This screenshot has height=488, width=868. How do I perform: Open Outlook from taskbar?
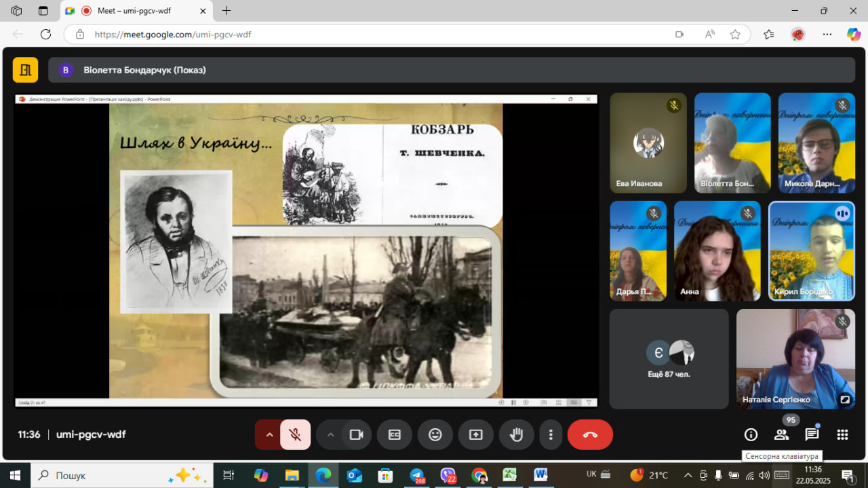pos(355,475)
